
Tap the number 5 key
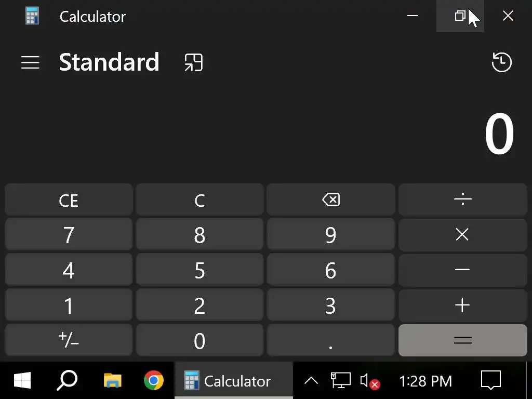(199, 270)
